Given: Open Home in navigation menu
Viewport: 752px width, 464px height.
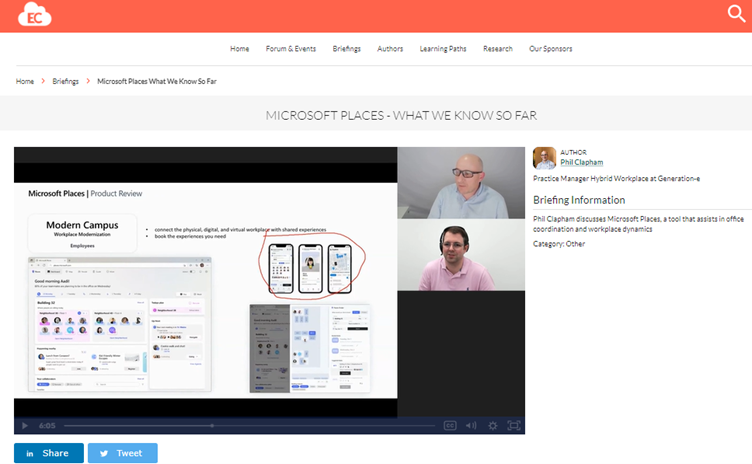Looking at the screenshot, I should pyautogui.click(x=239, y=49).
